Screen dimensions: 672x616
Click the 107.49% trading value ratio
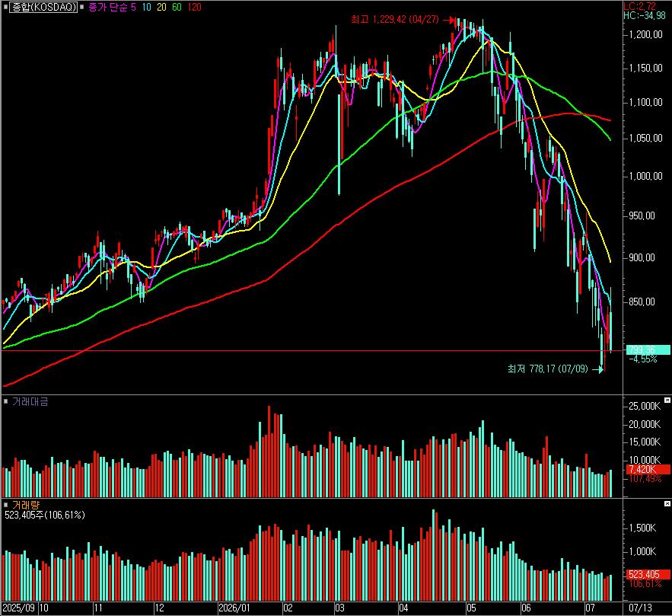tap(645, 479)
